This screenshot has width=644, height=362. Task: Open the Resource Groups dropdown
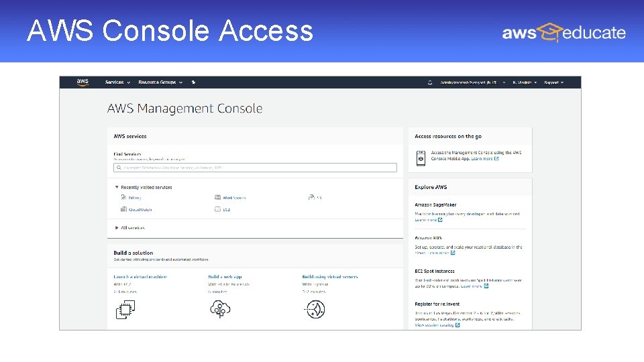pos(160,82)
